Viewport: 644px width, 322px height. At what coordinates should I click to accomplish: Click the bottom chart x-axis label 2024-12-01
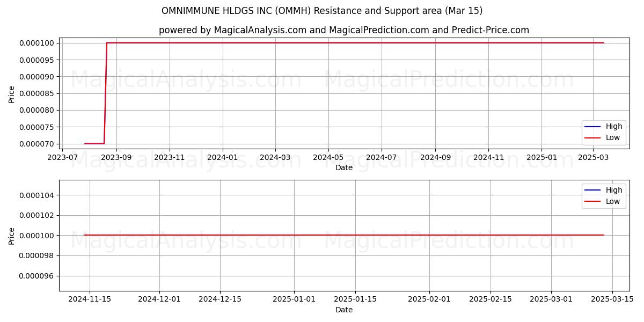click(159, 299)
